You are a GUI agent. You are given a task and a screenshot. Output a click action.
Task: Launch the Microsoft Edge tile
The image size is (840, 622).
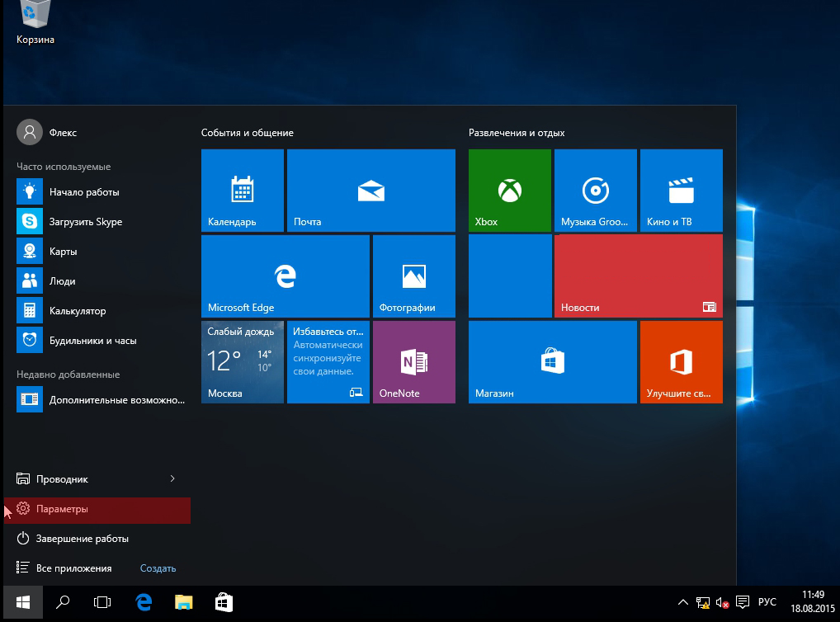point(285,276)
